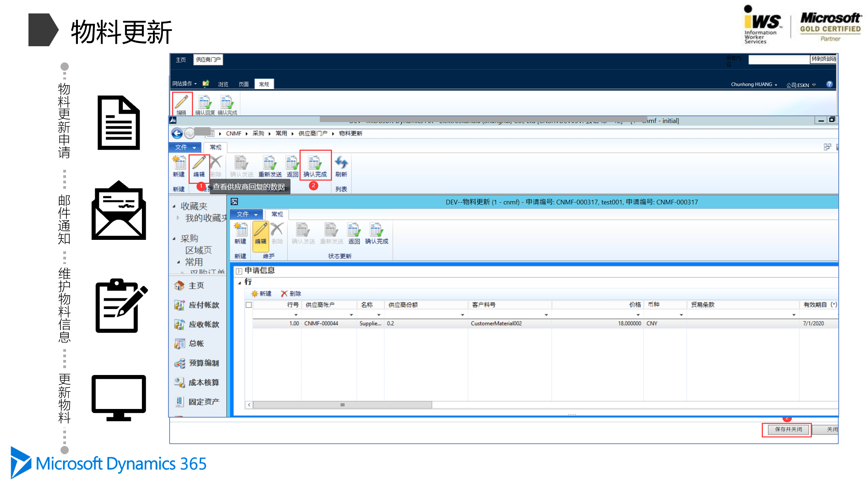Click the 7/1/2020 valid date cell
The height and width of the screenshot is (488, 868).
coord(818,323)
